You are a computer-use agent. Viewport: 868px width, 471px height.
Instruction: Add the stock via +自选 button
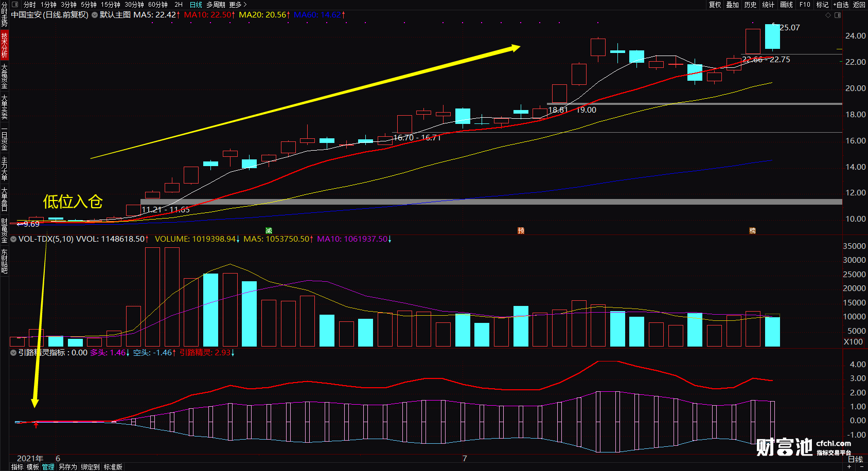pos(841,5)
